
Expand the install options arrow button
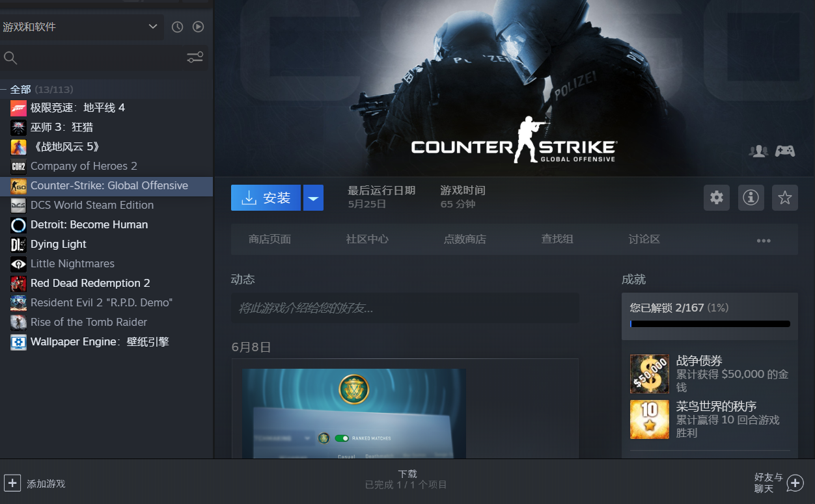pyautogui.click(x=314, y=198)
